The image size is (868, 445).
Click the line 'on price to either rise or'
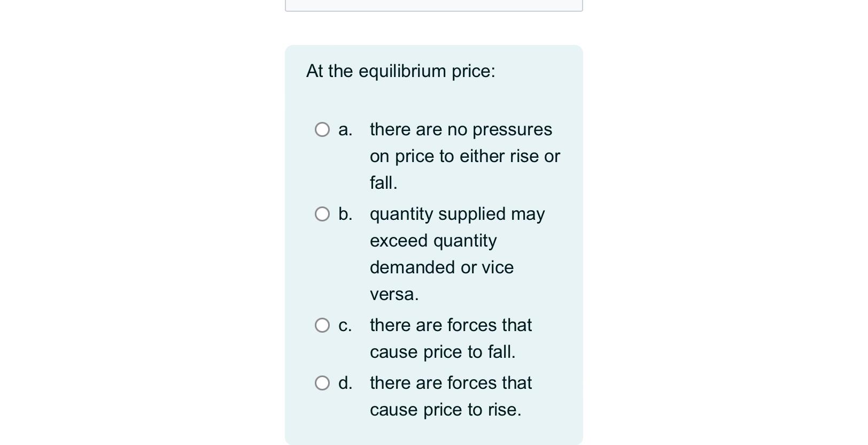tap(464, 156)
